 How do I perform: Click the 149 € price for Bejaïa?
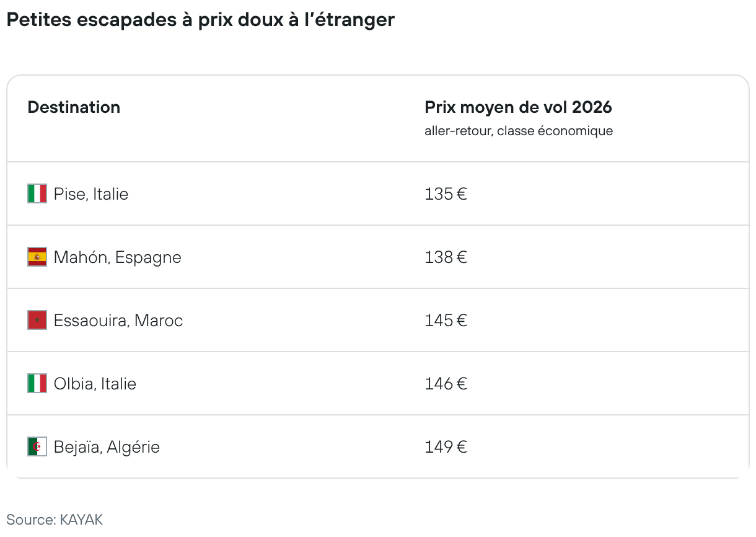(446, 447)
